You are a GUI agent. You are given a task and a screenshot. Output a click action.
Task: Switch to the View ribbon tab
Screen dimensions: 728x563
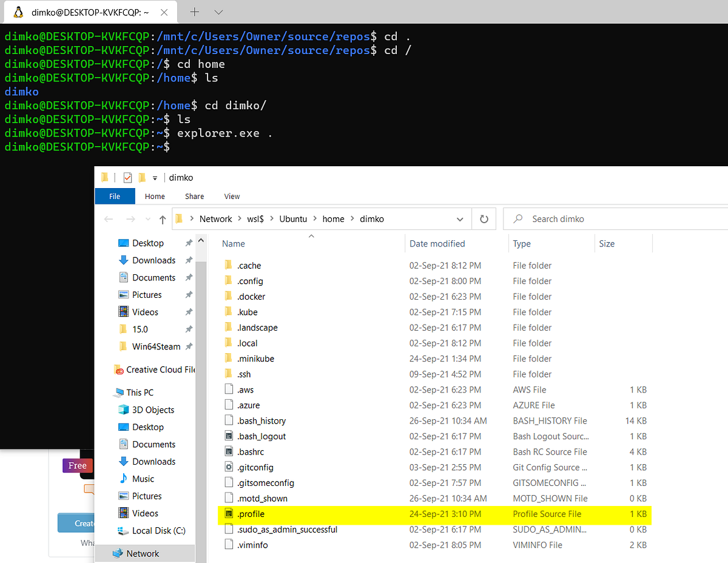coord(231,196)
